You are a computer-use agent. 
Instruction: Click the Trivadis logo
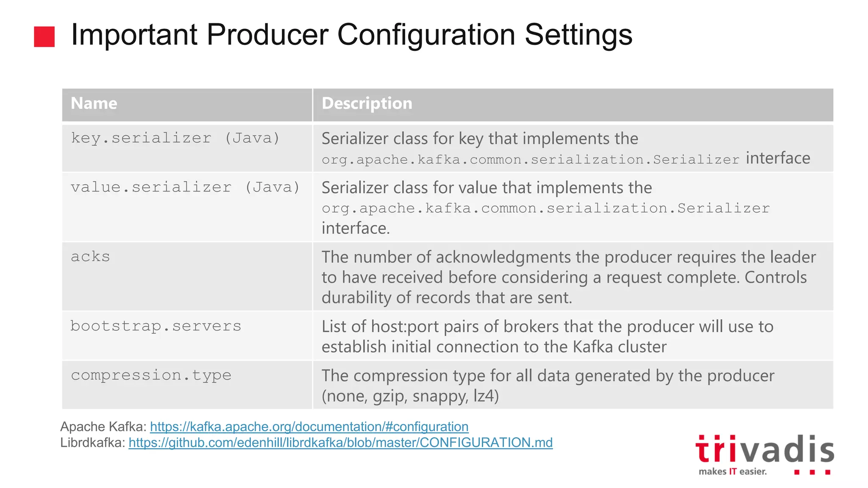[x=764, y=450]
